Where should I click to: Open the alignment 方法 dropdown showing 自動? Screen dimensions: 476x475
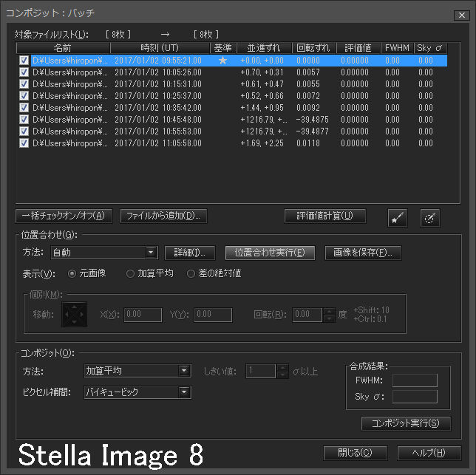(104, 253)
